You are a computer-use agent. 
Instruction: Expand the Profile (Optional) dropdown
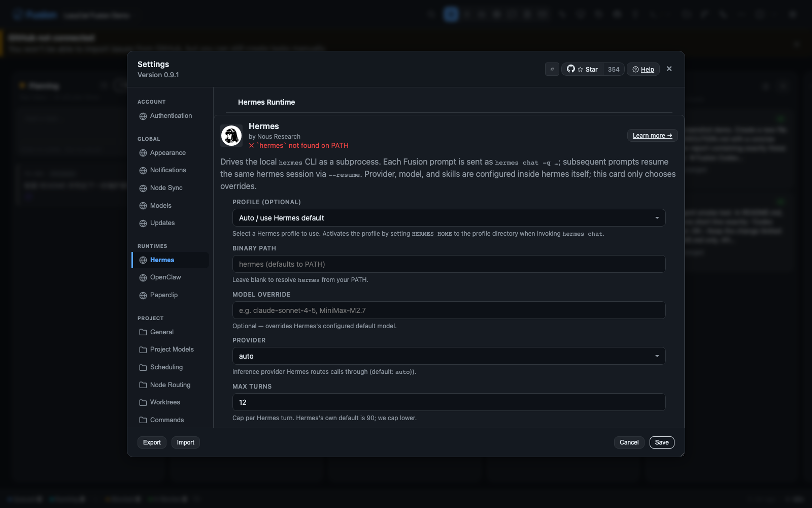449,218
